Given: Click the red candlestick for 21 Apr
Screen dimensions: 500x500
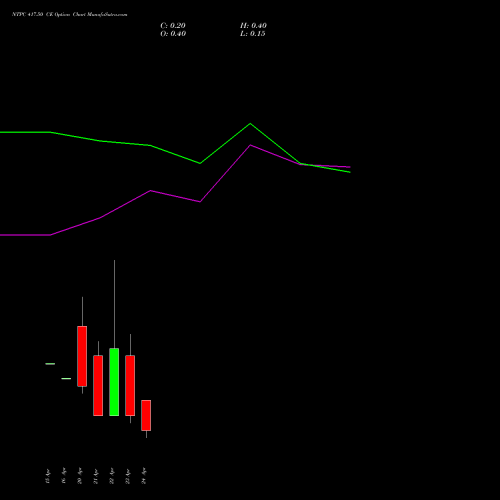Looking at the screenshot, I should coord(98,386).
